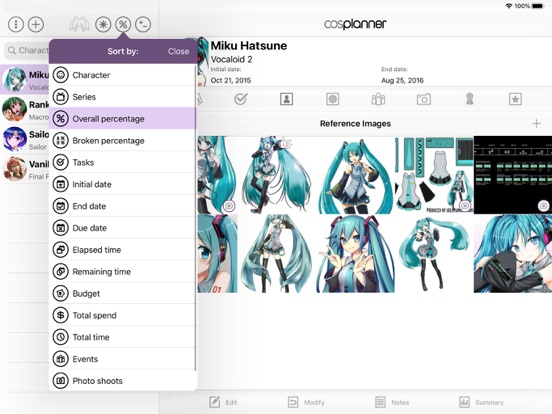Open the portrait reference tab icon

287,99
